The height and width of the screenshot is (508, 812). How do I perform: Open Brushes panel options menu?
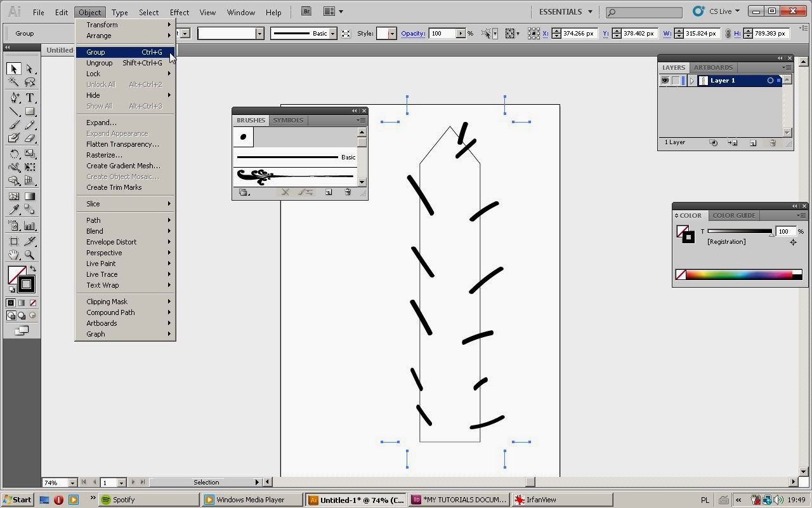361,120
